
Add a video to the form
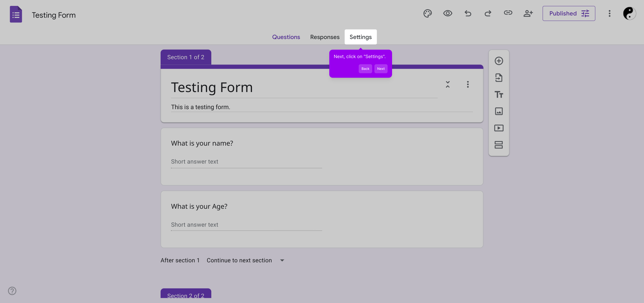pos(499,128)
